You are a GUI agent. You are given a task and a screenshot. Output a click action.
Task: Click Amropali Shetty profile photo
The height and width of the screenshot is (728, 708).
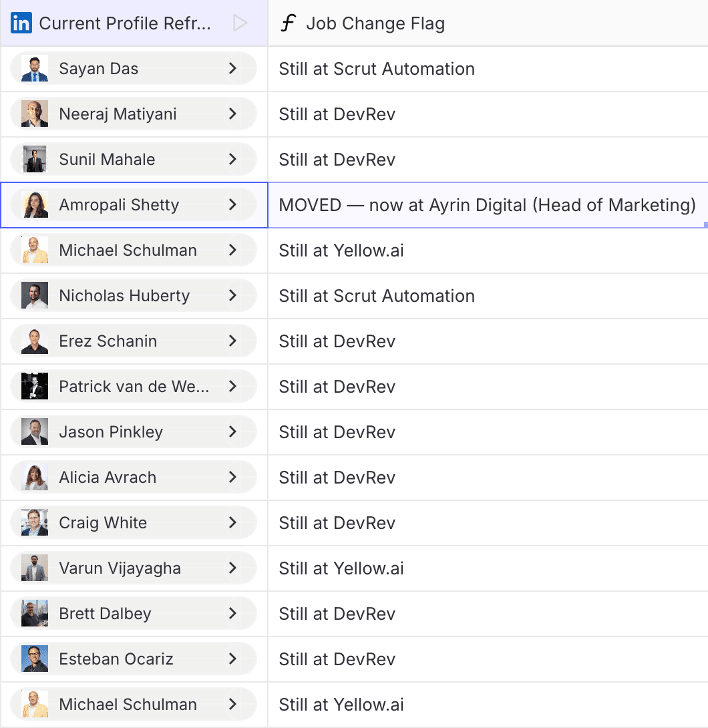35,205
